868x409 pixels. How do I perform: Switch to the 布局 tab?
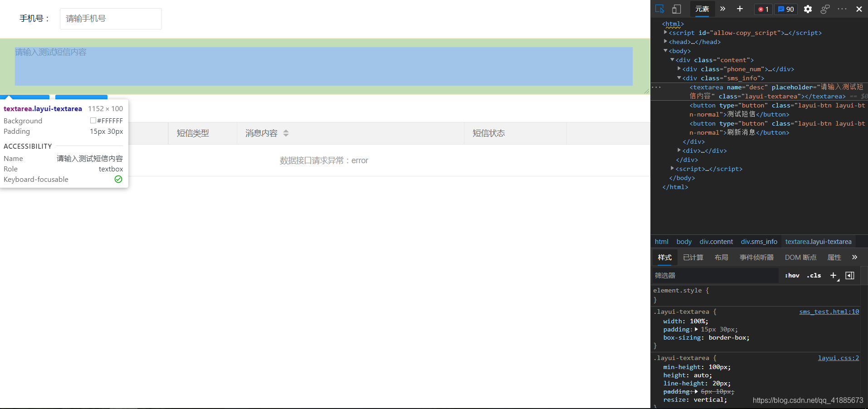coord(721,258)
